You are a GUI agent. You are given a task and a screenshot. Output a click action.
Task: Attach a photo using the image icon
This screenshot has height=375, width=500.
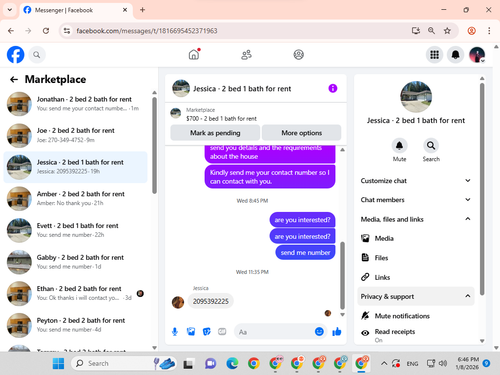point(191,332)
